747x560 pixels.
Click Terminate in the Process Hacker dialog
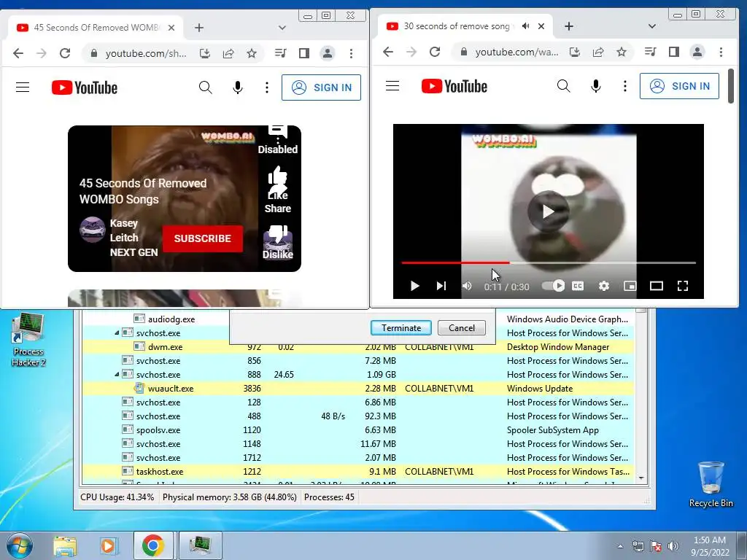401,327
